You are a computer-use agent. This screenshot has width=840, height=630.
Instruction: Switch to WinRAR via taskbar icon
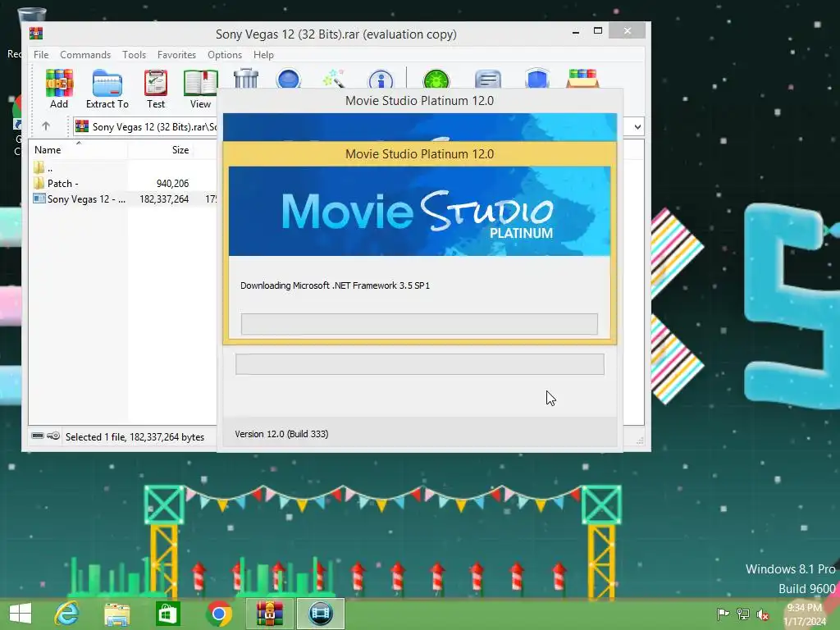[x=269, y=614]
